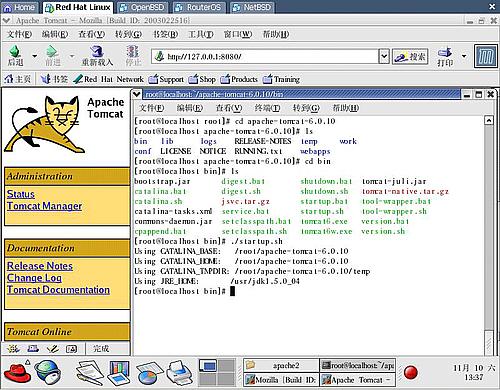Image resolution: width=500 pixels, height=390 pixels.
Task: Click the panel clock showing 13:37
Action: coord(474,373)
